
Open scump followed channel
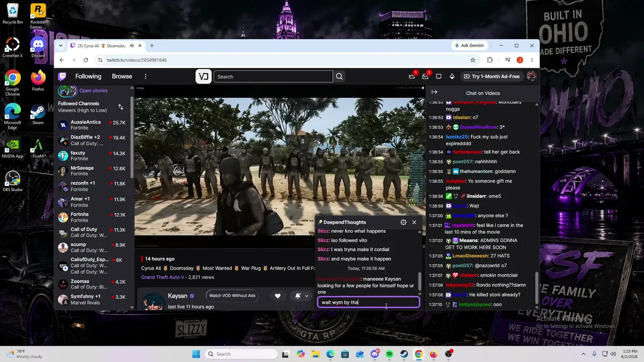click(92, 247)
